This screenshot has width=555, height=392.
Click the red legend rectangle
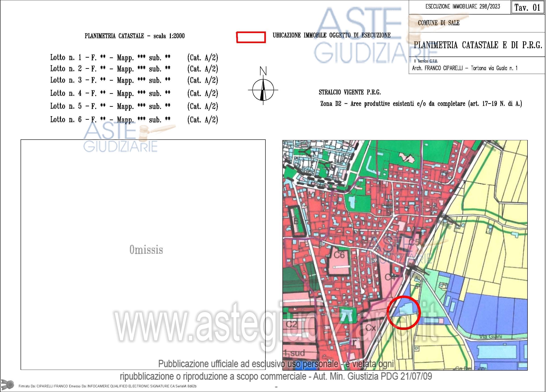[251, 38]
